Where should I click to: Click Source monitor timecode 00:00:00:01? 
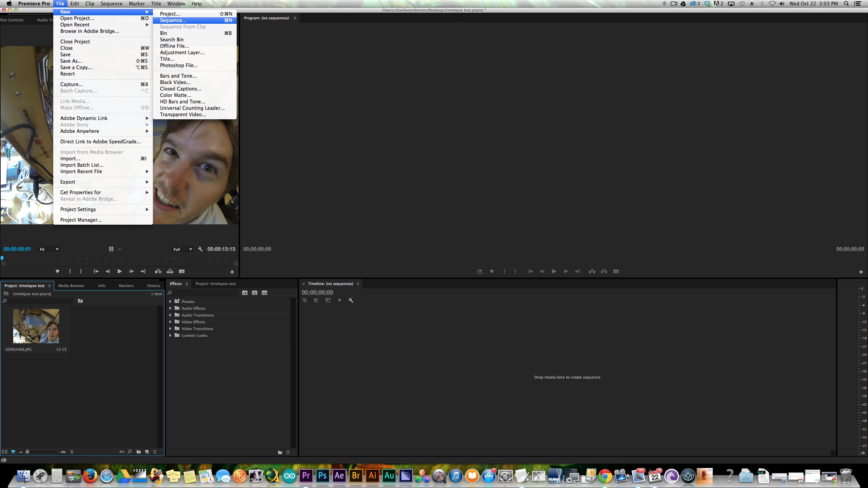click(x=17, y=249)
